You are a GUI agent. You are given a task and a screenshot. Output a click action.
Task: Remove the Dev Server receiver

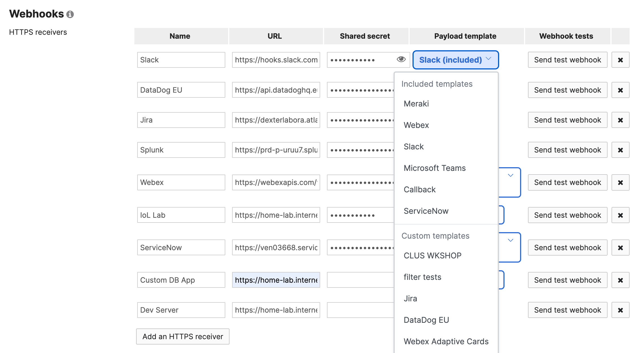[x=620, y=310]
